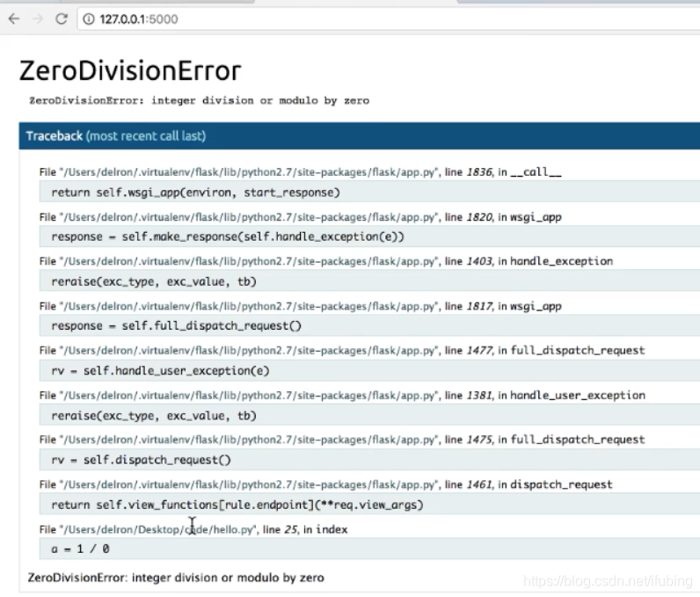Select File line 1381 in handle_user_exception frame
This screenshot has width=700, height=597.
coord(342,396)
